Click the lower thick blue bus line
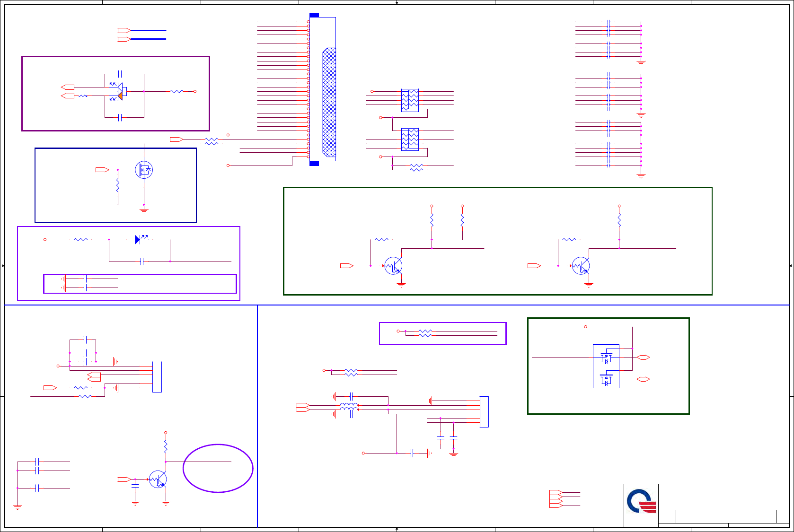794x532 pixels. click(148, 39)
